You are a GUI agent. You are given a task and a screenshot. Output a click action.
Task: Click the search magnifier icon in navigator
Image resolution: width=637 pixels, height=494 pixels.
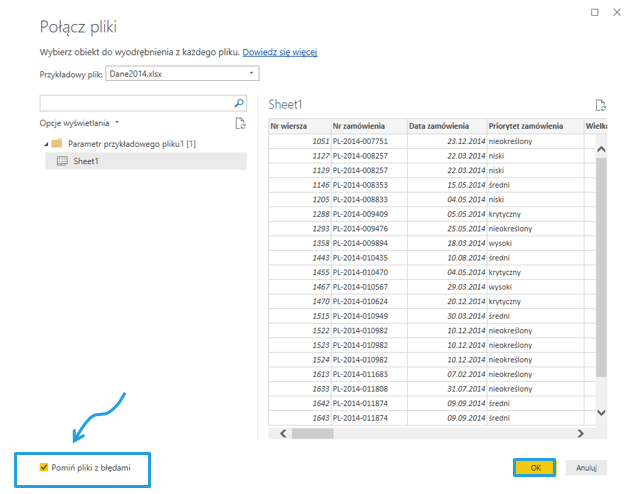238,103
